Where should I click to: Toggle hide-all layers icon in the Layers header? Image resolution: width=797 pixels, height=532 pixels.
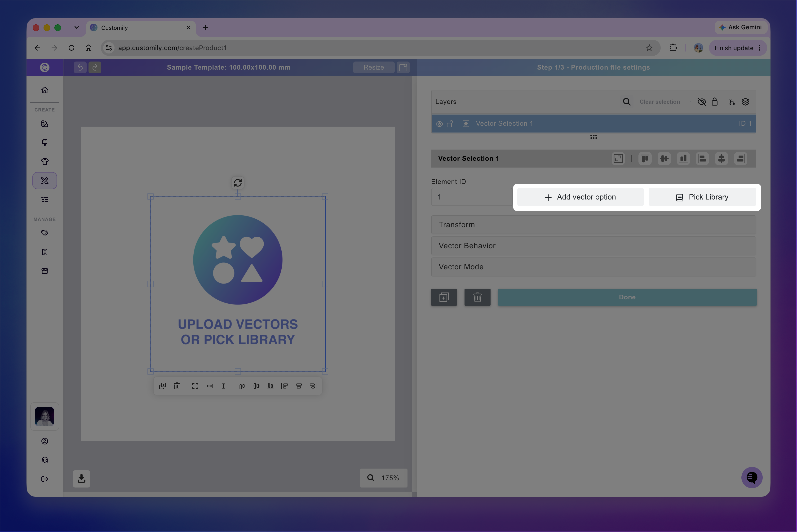pos(702,102)
